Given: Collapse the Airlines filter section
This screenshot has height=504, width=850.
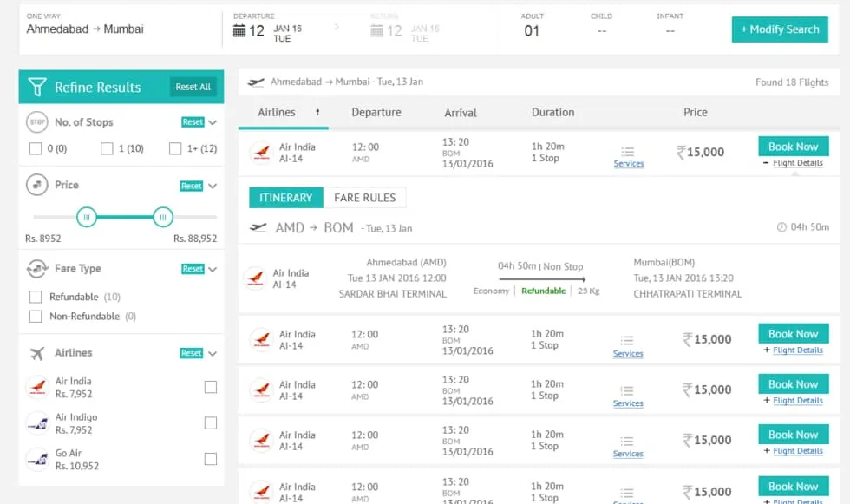Looking at the screenshot, I should click(212, 353).
